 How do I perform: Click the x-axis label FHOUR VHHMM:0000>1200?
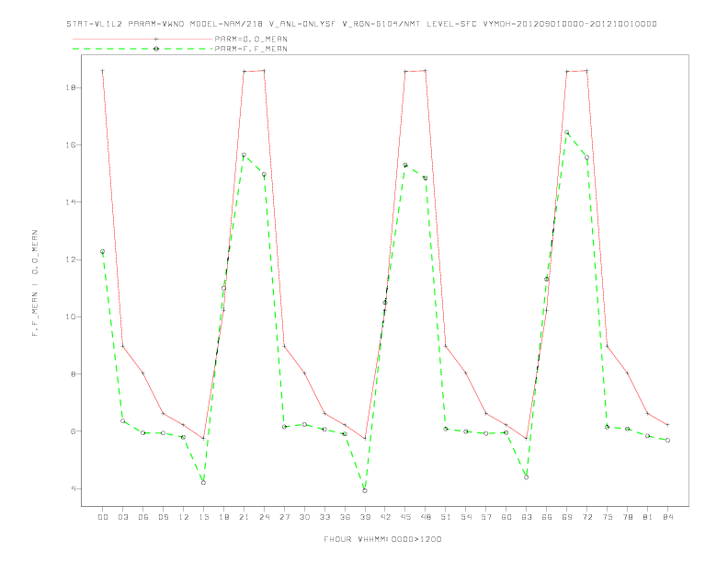pos(382,539)
